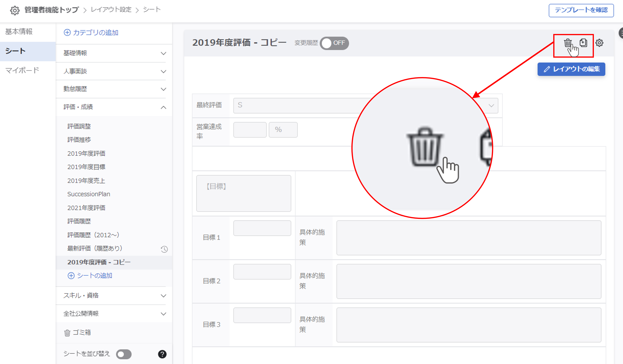The height and width of the screenshot is (364, 623).
Task: Select the 2021年度評価 sheet
Action: [x=86, y=208]
